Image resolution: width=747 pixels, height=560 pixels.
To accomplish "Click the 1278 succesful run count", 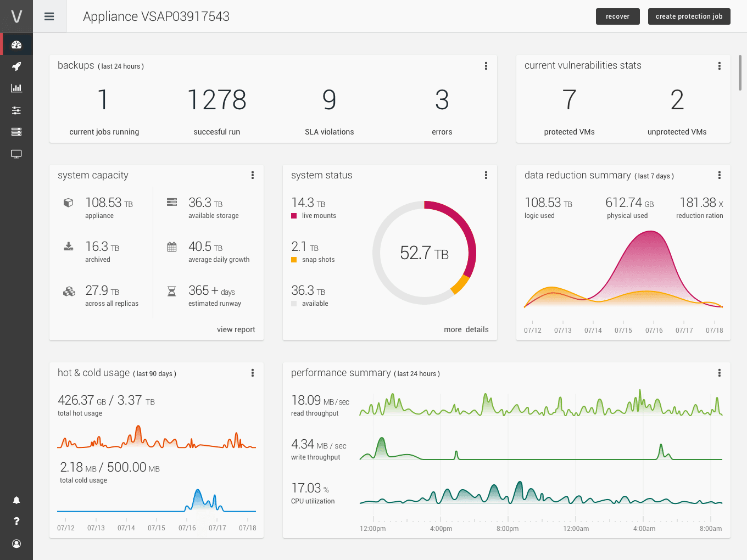I will [x=217, y=100].
